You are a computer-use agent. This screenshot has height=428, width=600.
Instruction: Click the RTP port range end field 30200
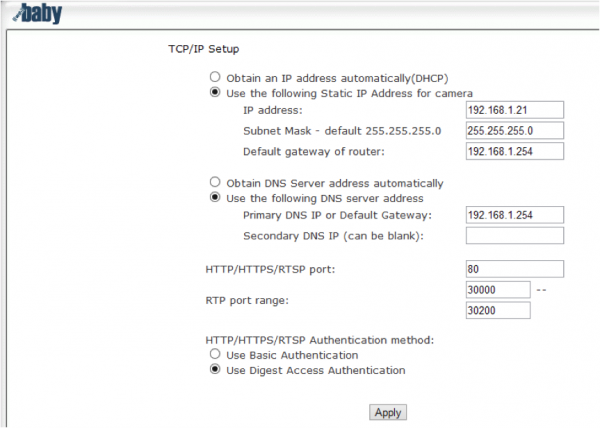pyautogui.click(x=498, y=311)
